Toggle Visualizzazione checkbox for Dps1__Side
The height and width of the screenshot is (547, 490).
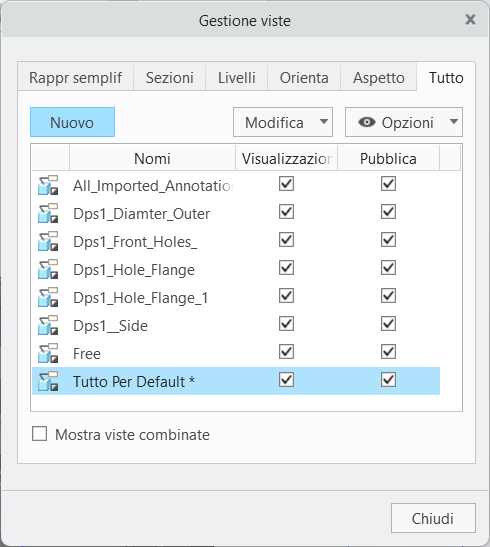pos(286,323)
